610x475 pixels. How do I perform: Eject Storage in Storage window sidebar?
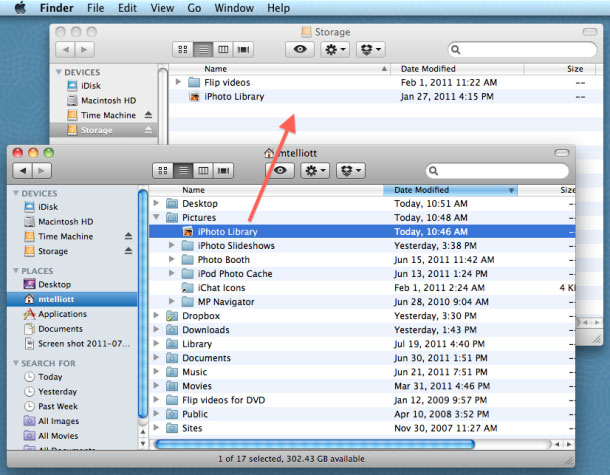pos(148,130)
